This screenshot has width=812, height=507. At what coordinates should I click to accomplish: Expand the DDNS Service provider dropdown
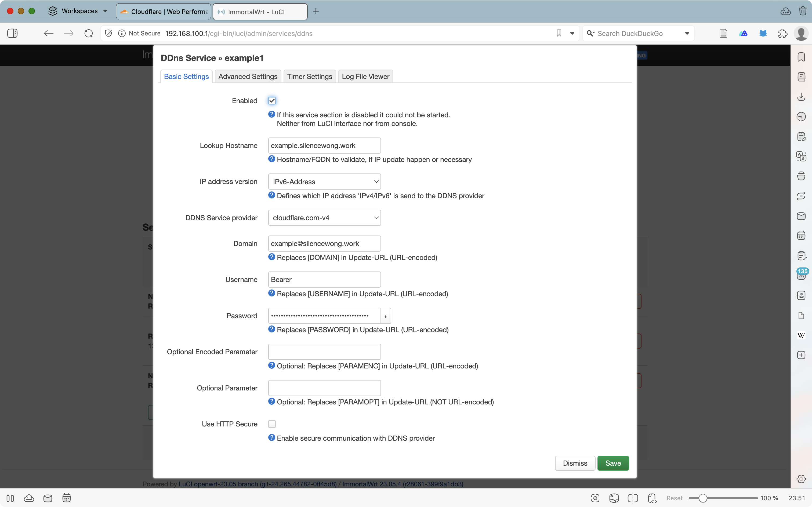click(324, 218)
